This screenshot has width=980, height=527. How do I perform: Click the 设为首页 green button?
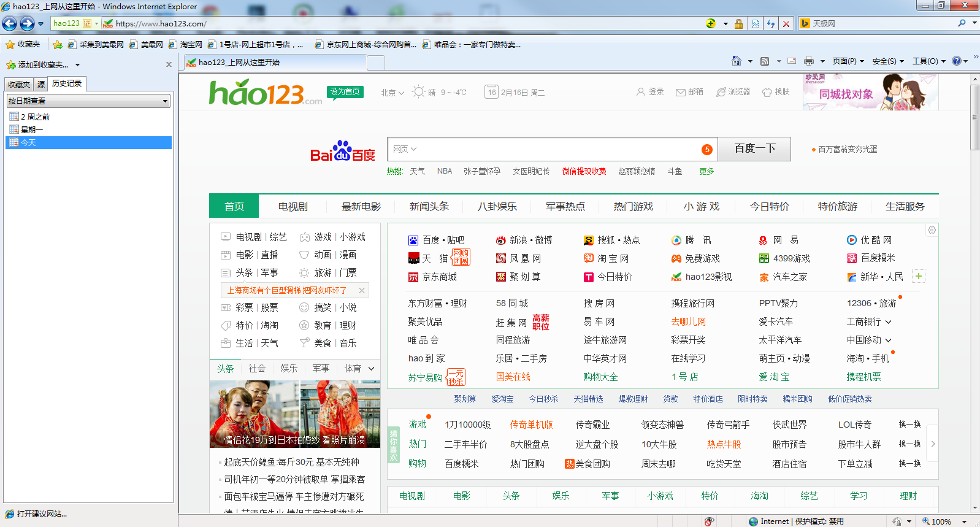point(345,91)
